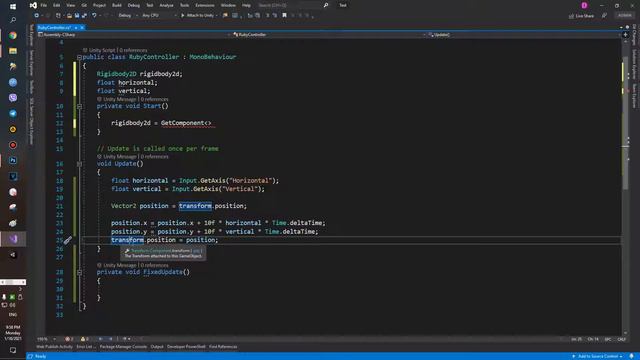Click the navigate backward icon in toolbar
Image resolution: width=640 pixels, height=360 pixels.
pyautogui.click(x=36, y=16)
